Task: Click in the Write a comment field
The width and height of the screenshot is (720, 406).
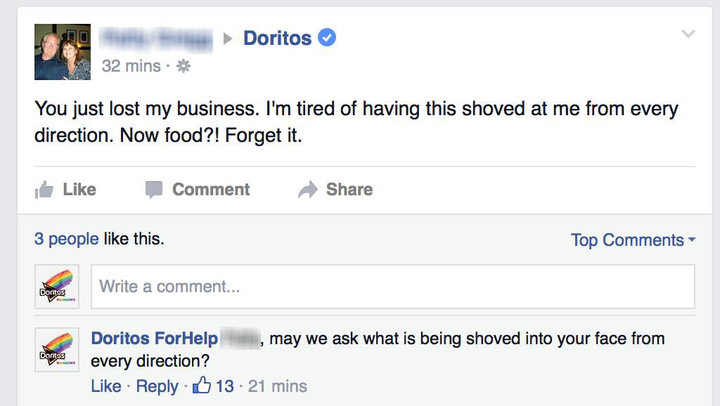Action: click(x=393, y=286)
